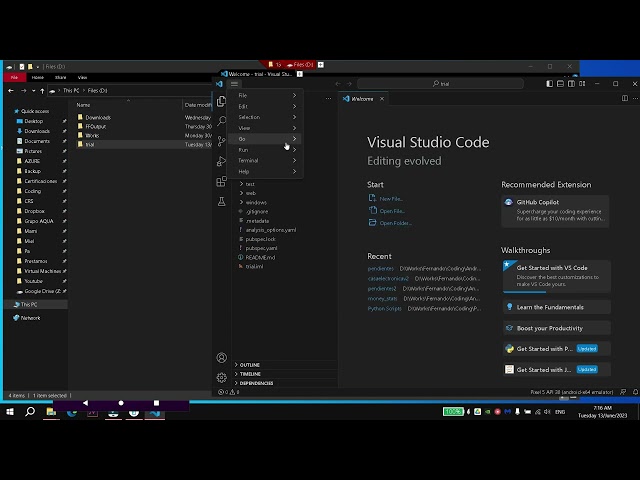The height and width of the screenshot is (480, 640).
Task: Open the Extensions view
Action: [221, 181]
